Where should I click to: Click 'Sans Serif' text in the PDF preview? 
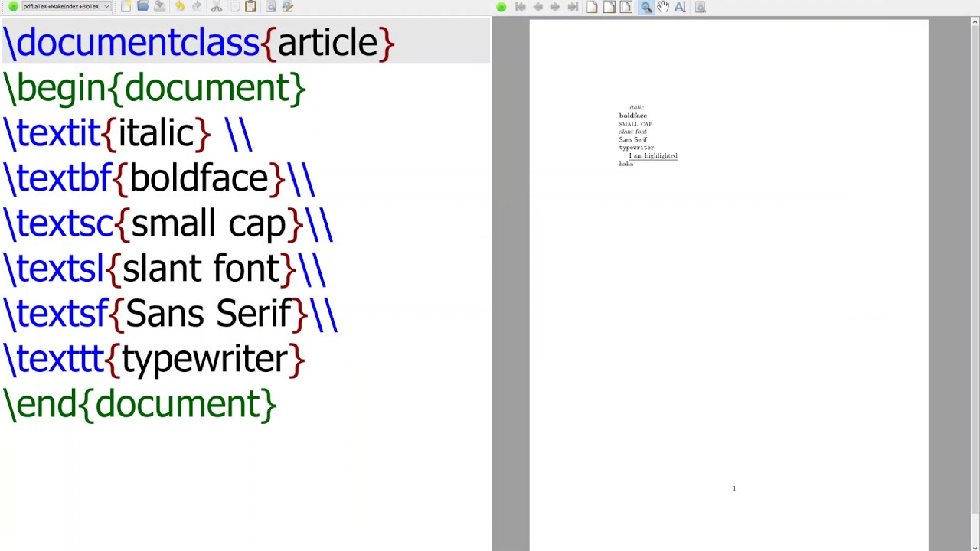click(633, 139)
